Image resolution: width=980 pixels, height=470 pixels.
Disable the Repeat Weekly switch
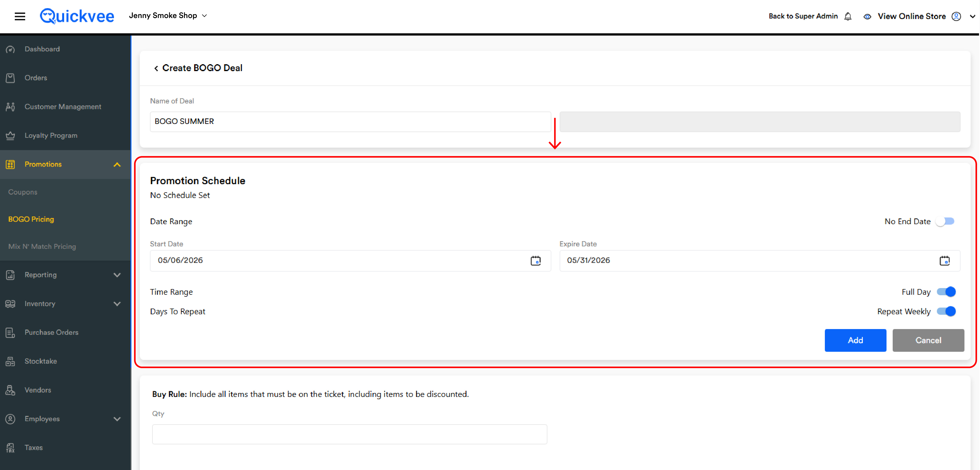[x=946, y=311]
